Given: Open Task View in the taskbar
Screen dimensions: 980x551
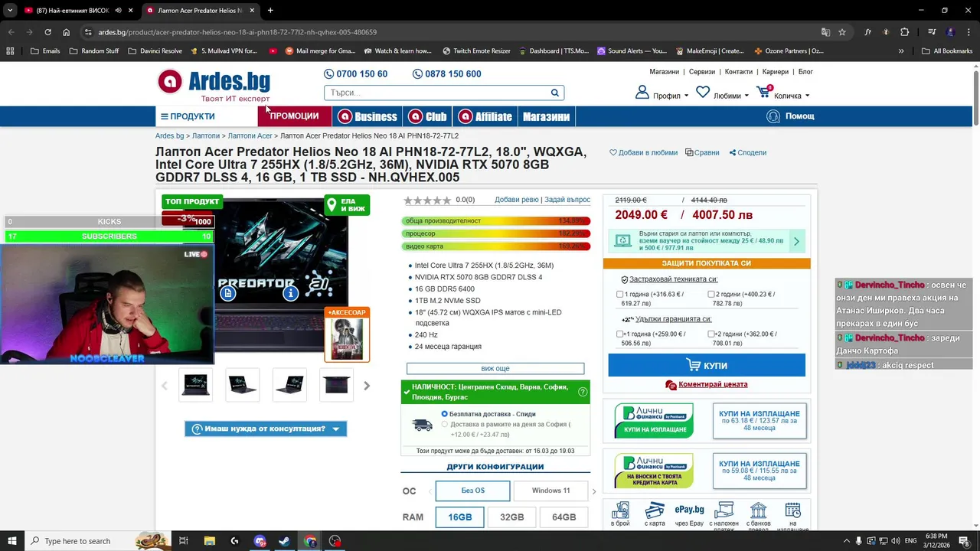Looking at the screenshot, I should [x=184, y=541].
